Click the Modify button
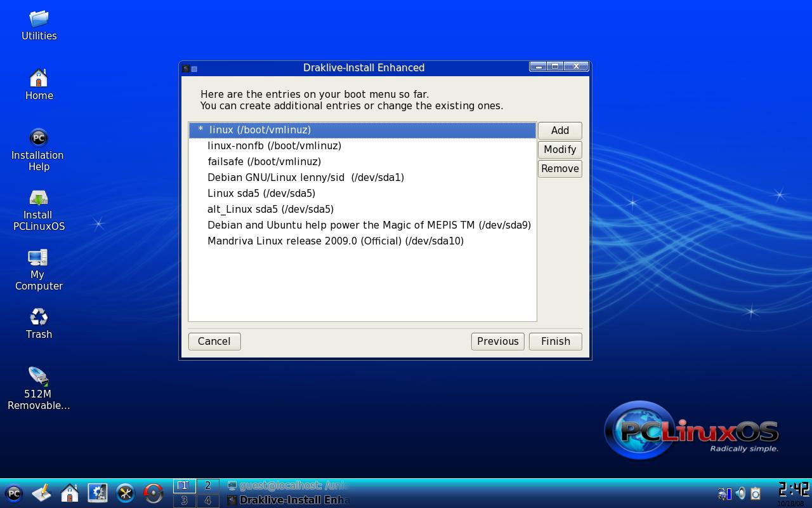 [x=560, y=149]
